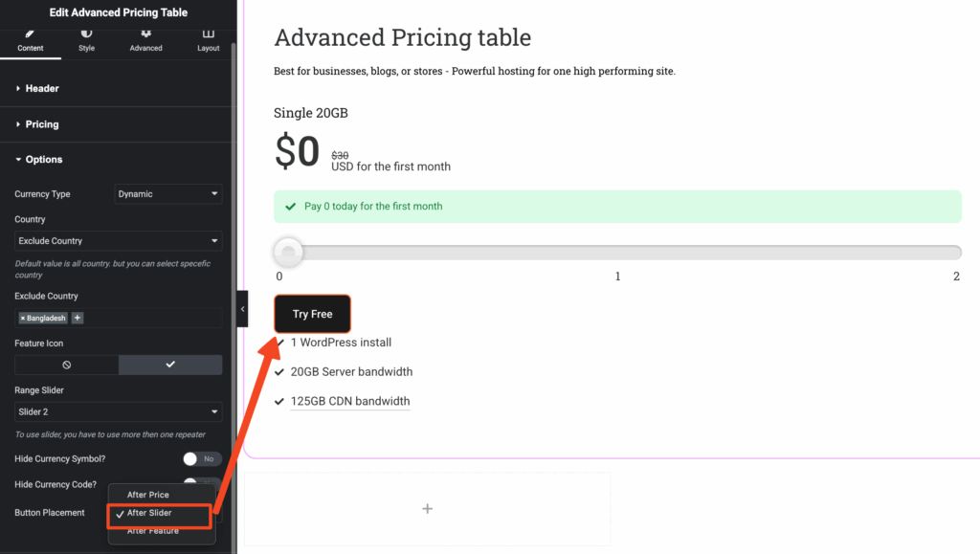Viewport: 980px width, 554px height.
Task: Remove the Bangladesh tag with its x
Action: click(x=23, y=318)
